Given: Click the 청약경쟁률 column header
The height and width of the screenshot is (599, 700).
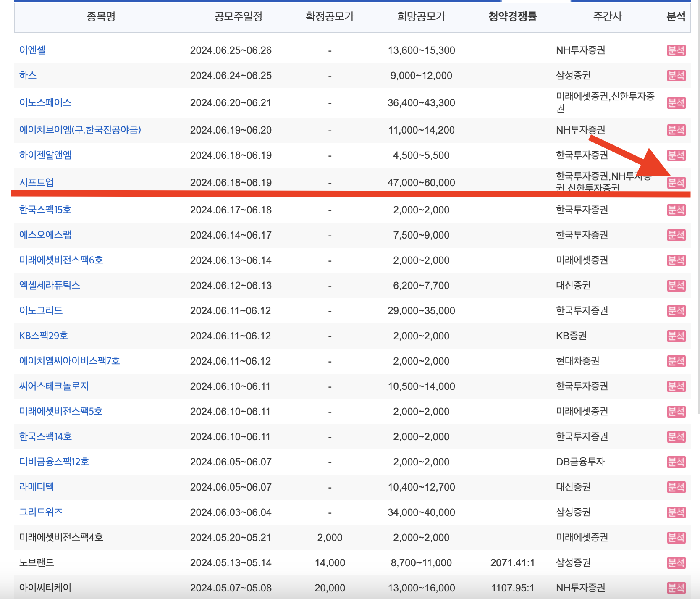Looking at the screenshot, I should pos(513,16).
